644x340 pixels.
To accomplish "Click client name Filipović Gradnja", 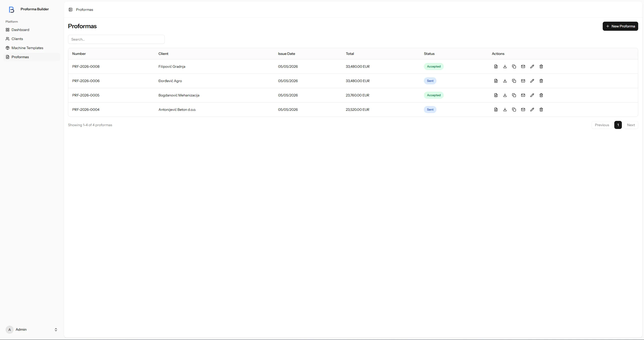I will coord(172,66).
